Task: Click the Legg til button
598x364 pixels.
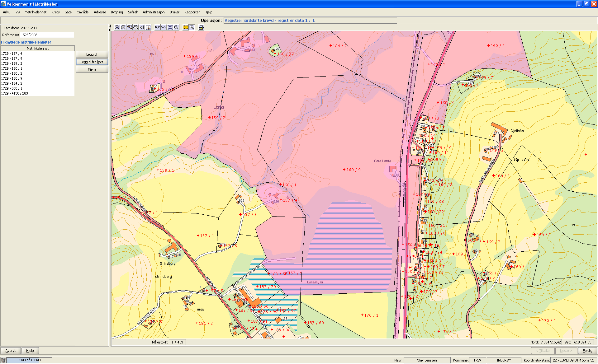Action: point(92,54)
